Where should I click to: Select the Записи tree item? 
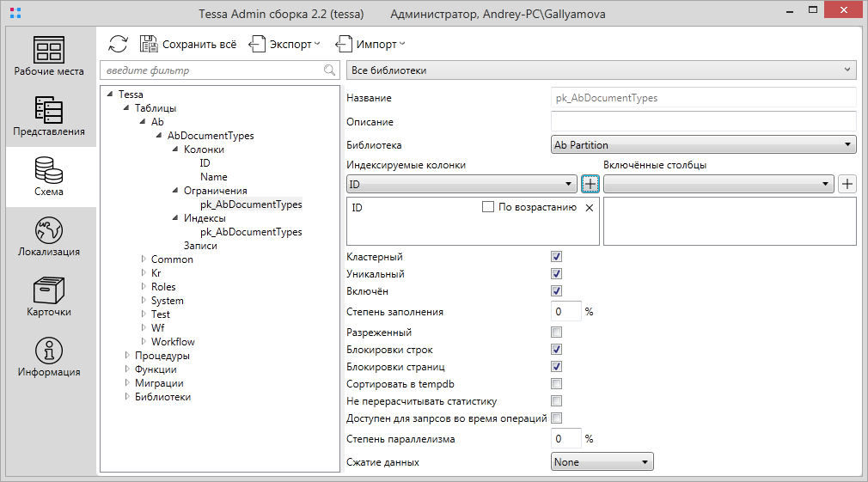200,246
